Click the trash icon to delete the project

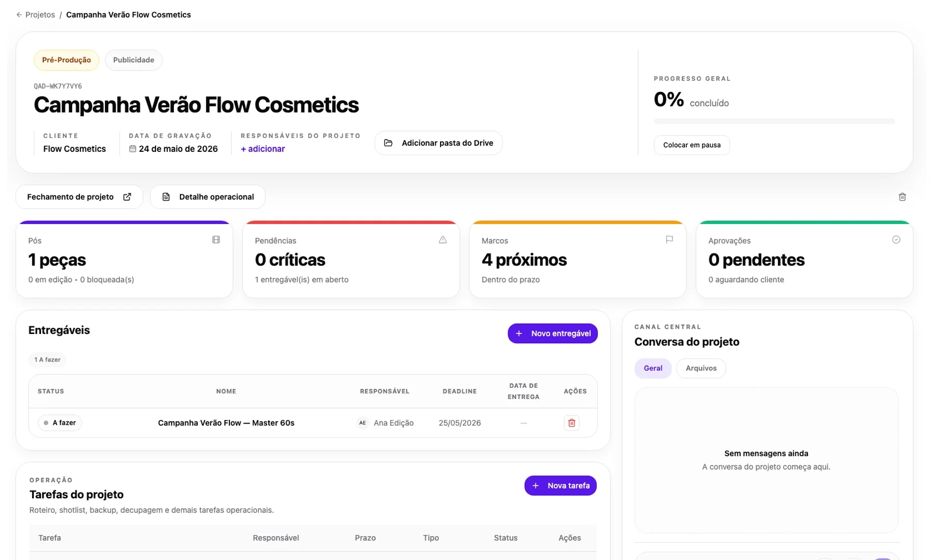[x=902, y=197]
